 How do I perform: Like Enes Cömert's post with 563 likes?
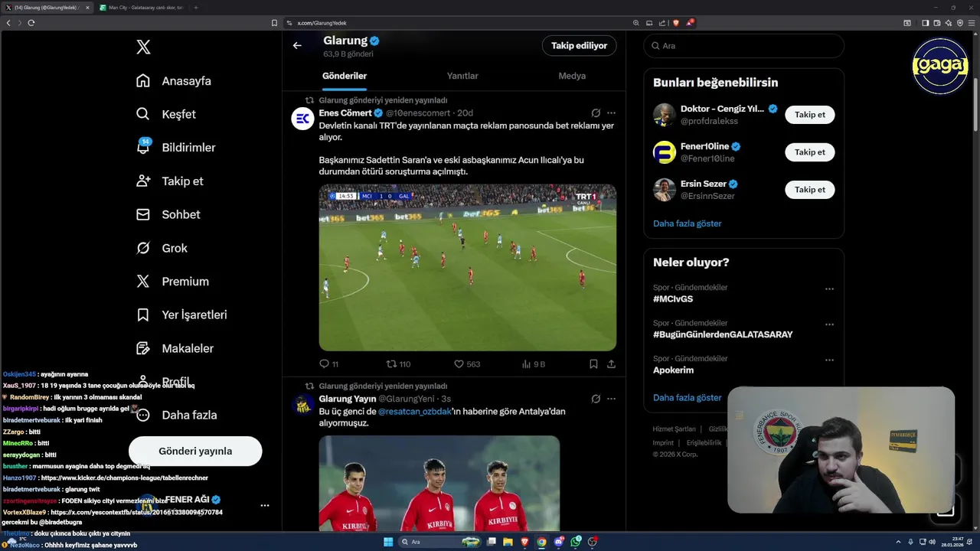tap(467, 364)
